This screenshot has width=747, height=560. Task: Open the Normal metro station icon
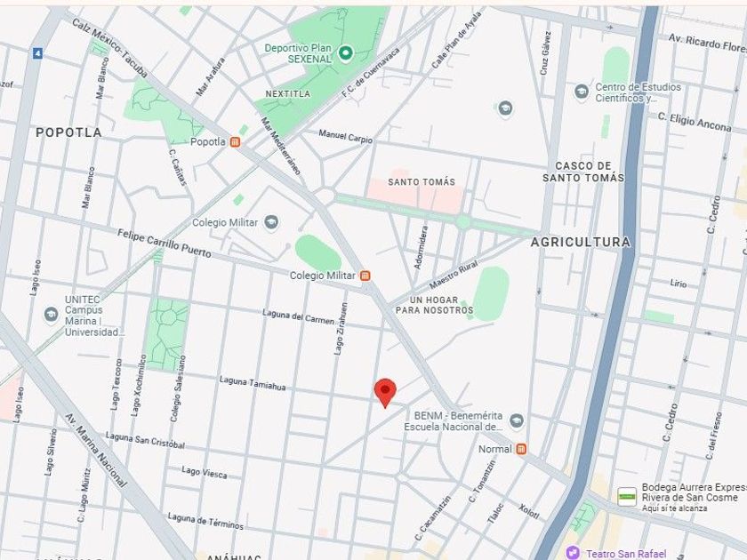[521, 449]
